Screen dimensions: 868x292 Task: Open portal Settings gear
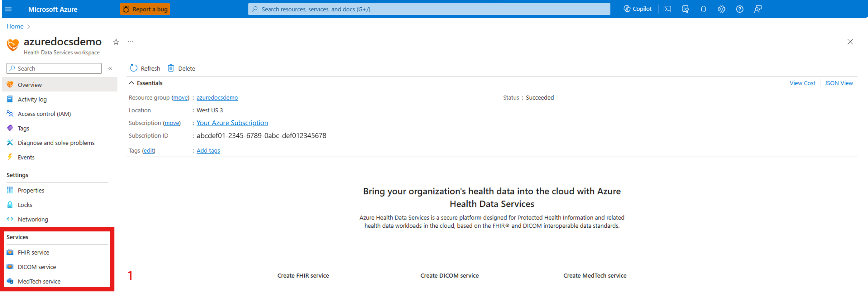coord(721,9)
